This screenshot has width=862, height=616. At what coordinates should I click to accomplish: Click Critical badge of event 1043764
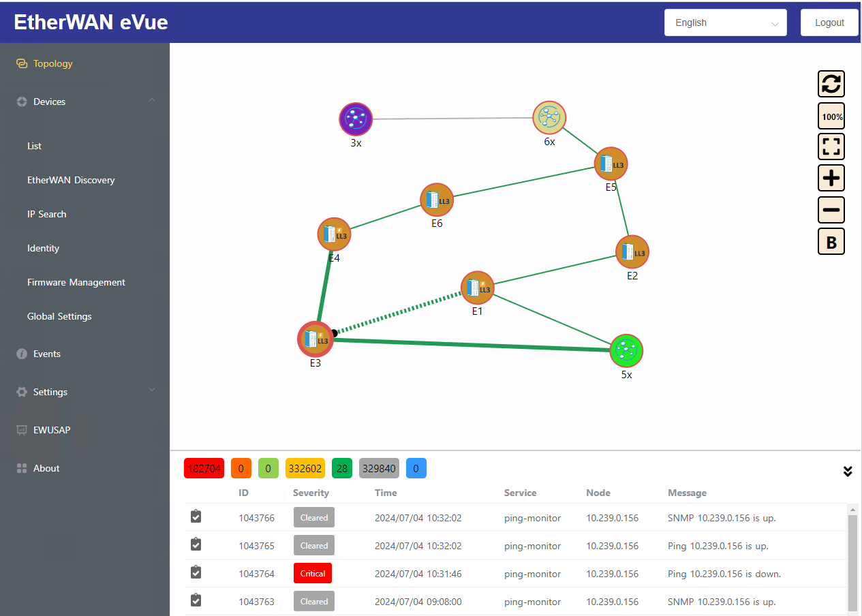(313, 574)
